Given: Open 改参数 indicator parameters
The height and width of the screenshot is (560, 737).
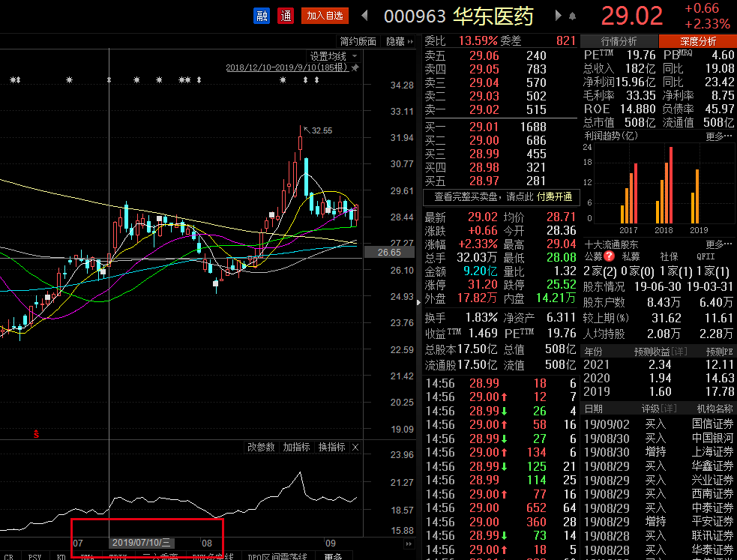Looking at the screenshot, I should pos(261,448).
